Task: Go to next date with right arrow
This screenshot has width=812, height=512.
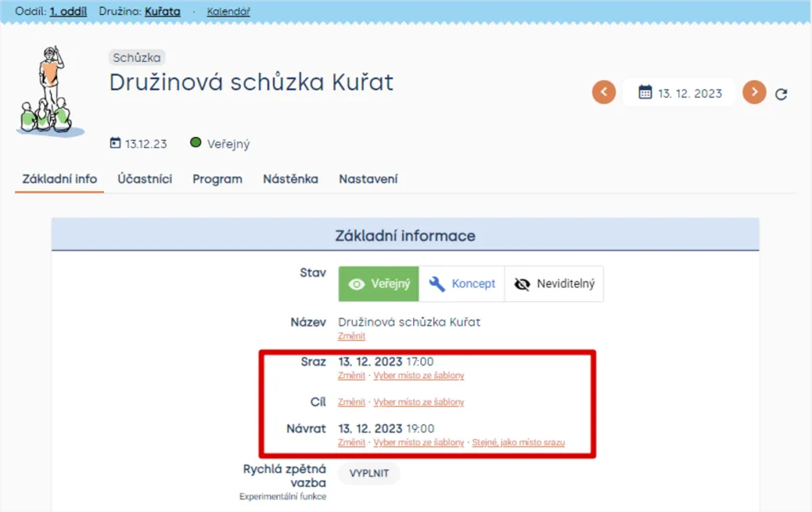Action: click(x=754, y=92)
